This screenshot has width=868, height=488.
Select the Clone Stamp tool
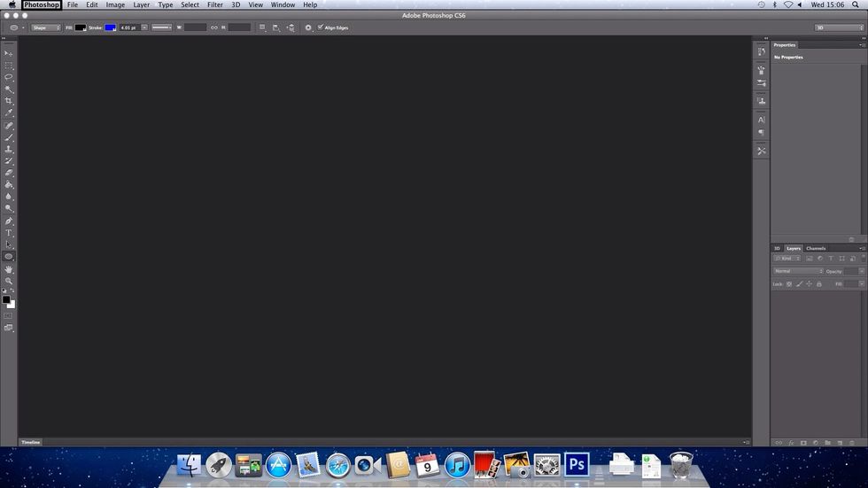[8, 150]
